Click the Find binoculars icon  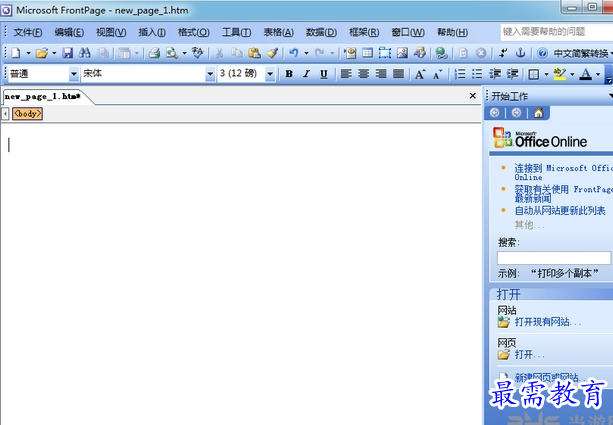[84, 53]
